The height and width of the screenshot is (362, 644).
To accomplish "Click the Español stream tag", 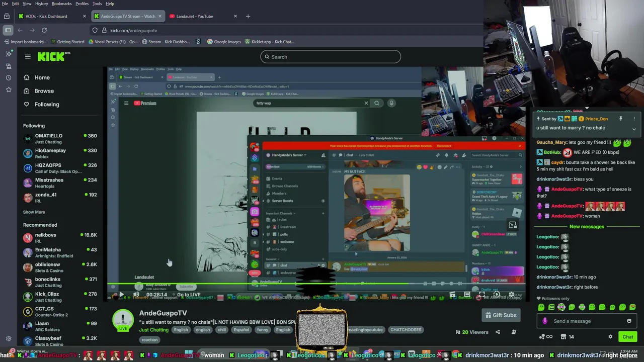I will tap(241, 330).
